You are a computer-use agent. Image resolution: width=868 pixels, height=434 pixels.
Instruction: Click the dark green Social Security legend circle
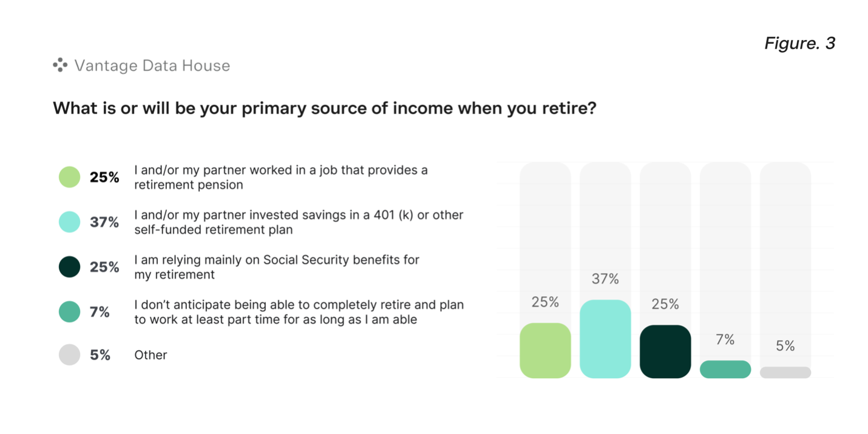pyautogui.click(x=70, y=267)
